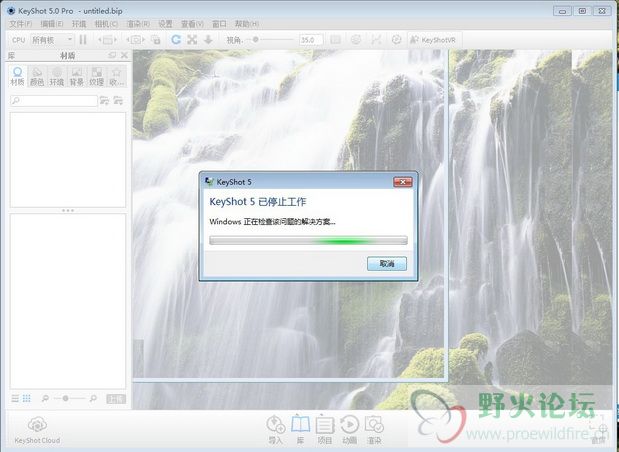
Task: Click the rightmost folder icon beside the search field
Action: click(x=118, y=101)
